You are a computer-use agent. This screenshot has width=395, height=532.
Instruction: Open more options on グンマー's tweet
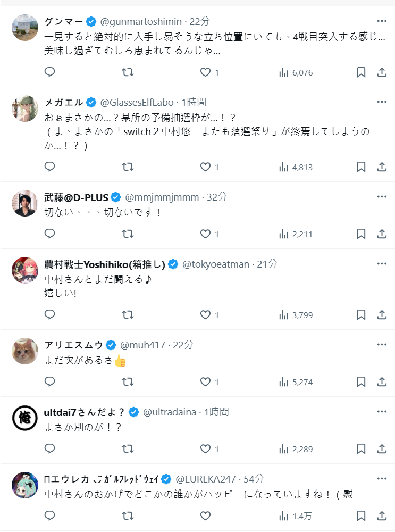click(x=382, y=21)
